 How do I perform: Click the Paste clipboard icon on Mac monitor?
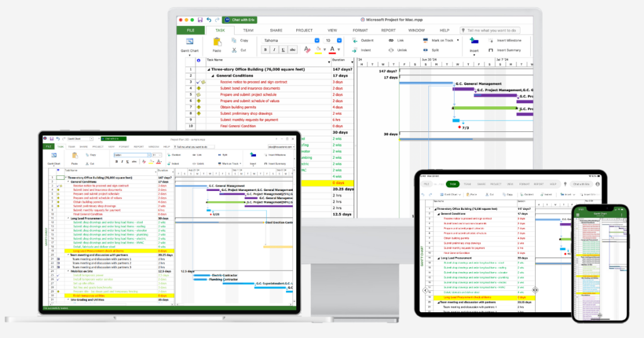point(217,41)
